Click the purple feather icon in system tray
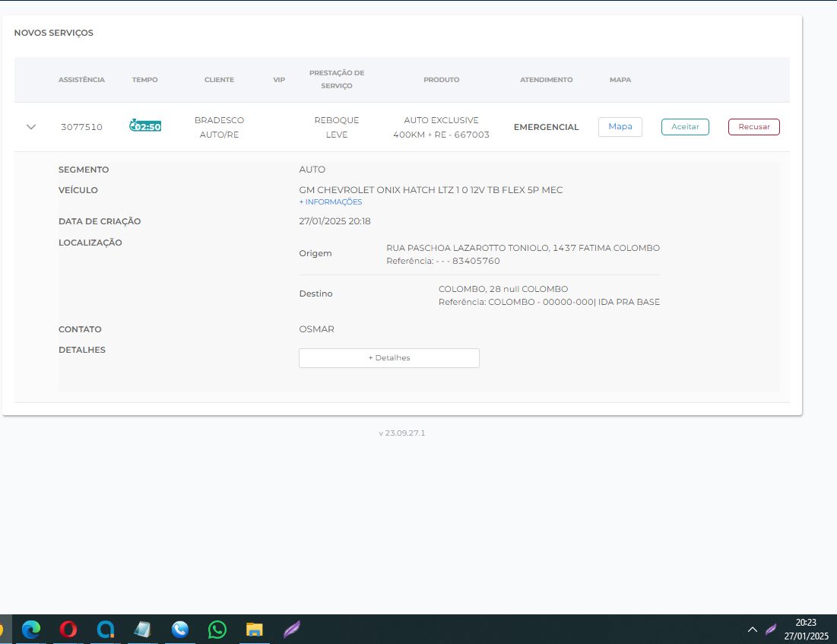Image resolution: width=837 pixels, height=644 pixels. [x=771, y=630]
